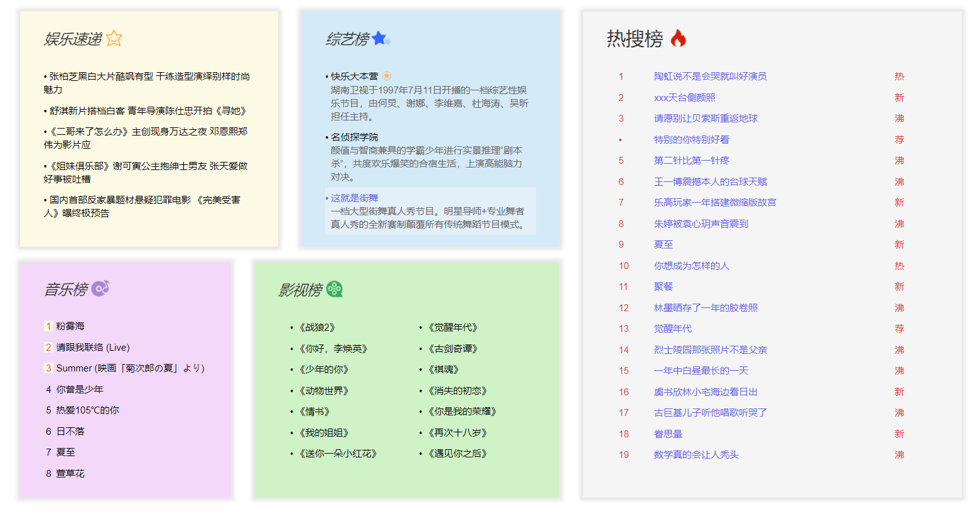Click the badge icon after 快乐大本营

(x=387, y=75)
